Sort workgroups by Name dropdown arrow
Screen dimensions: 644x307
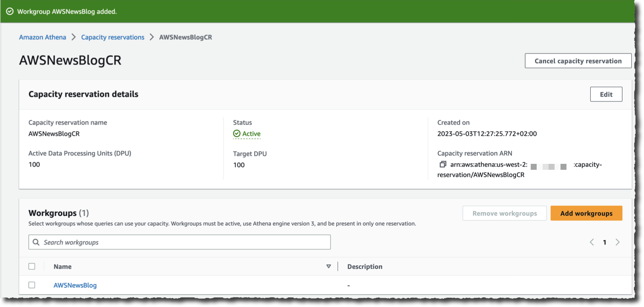[328, 266]
